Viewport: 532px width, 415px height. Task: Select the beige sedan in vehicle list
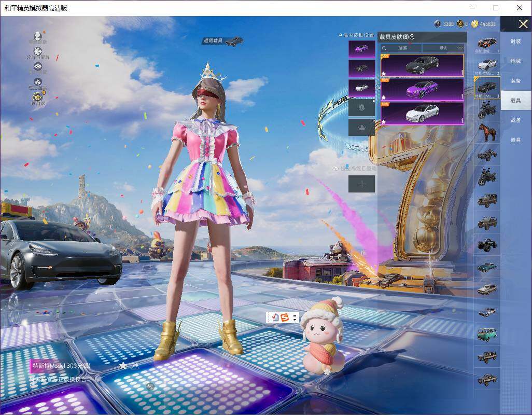[x=487, y=289]
